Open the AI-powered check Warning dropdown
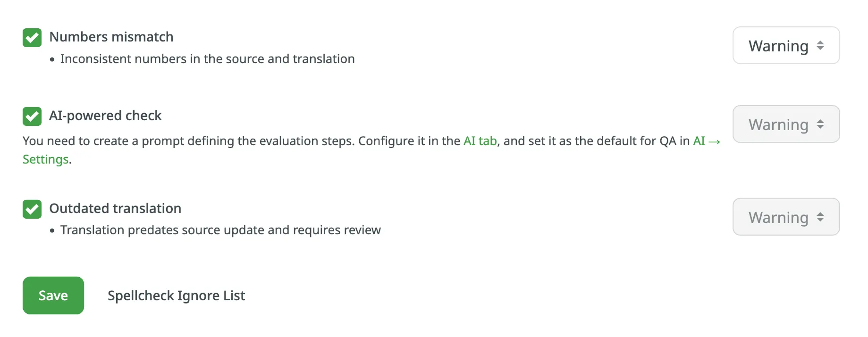Image resolution: width=868 pixels, height=337 pixels. point(785,124)
